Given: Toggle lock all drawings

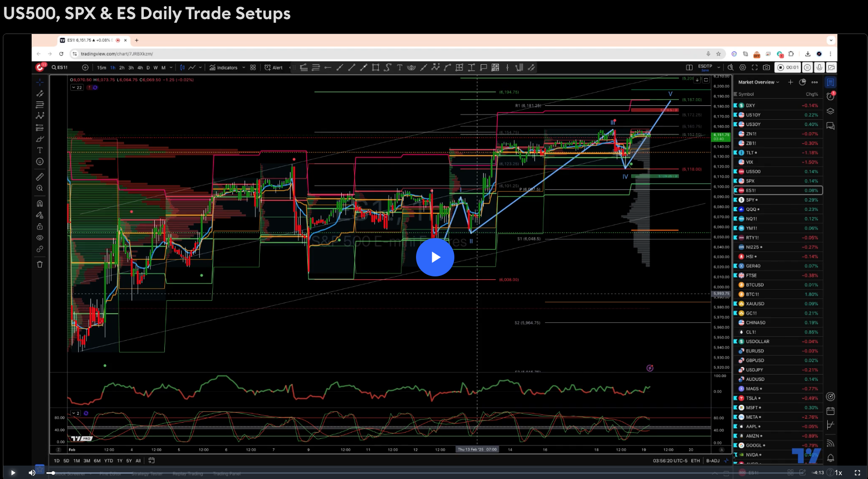Looking at the screenshot, I should 40,226.
